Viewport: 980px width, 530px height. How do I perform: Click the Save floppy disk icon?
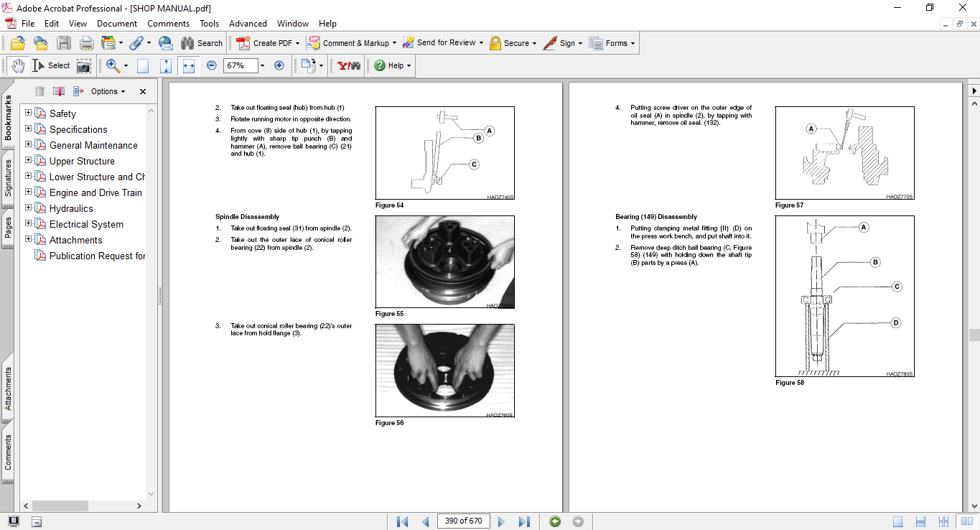click(x=64, y=43)
